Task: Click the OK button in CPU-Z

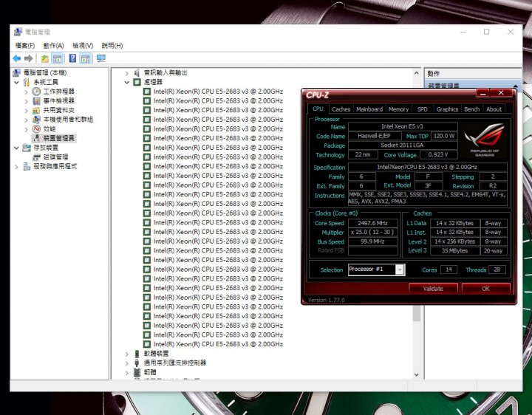Action: pos(486,289)
